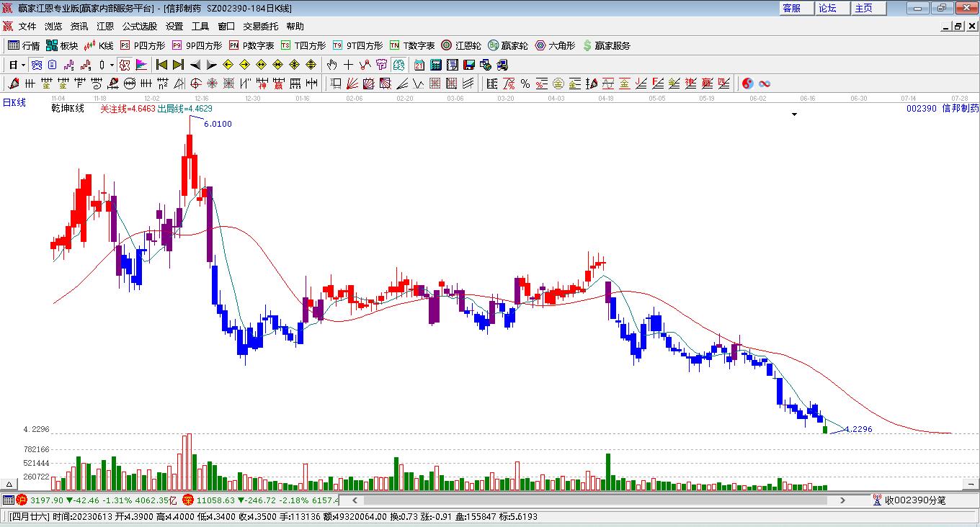This screenshot has height=527, width=980.
Task: Toggle the 乾坤 chart mode icon
Action: click(x=125, y=65)
